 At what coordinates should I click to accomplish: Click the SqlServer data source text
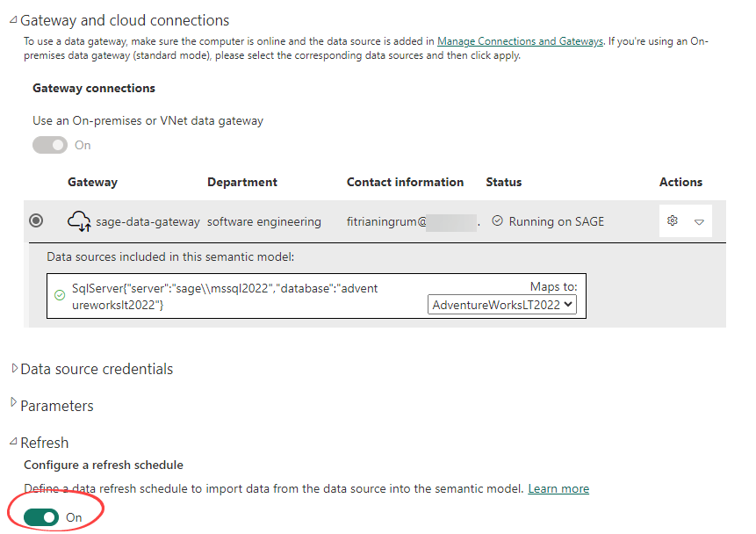(225, 297)
